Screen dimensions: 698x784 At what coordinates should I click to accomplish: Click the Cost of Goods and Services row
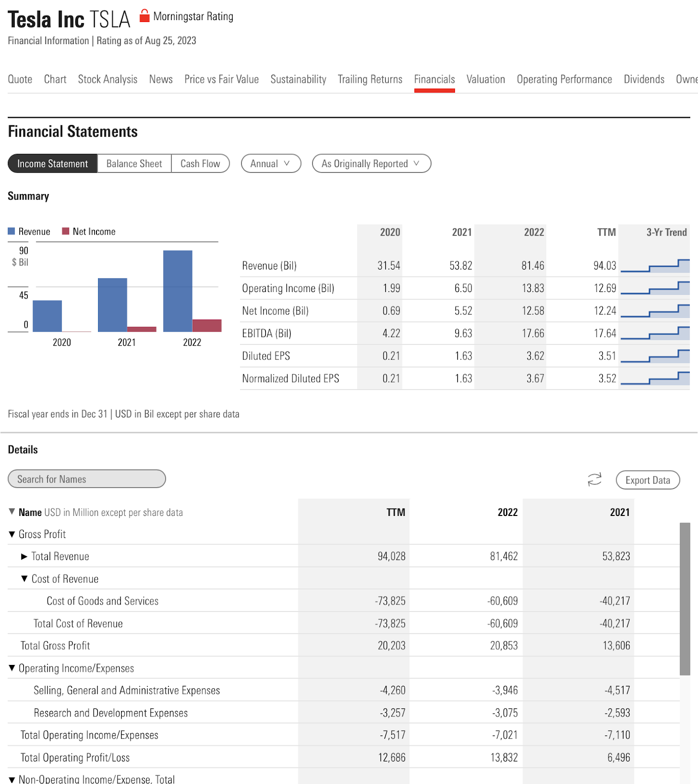click(344, 601)
